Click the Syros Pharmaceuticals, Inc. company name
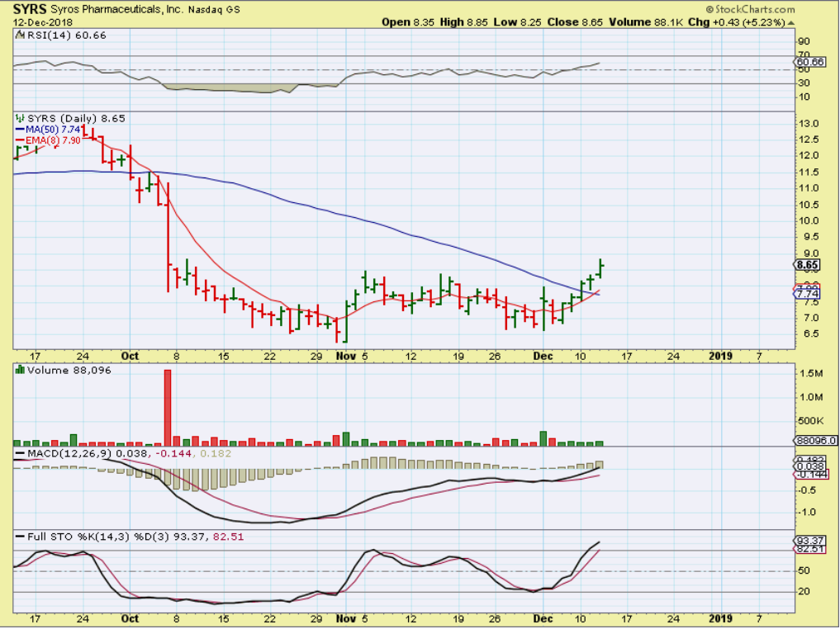 [116, 10]
